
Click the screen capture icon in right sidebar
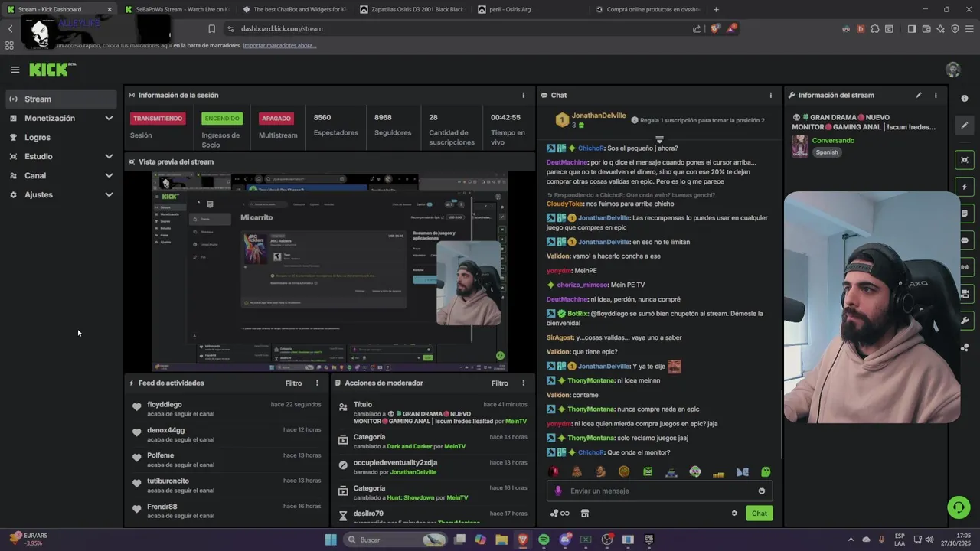coord(965,160)
